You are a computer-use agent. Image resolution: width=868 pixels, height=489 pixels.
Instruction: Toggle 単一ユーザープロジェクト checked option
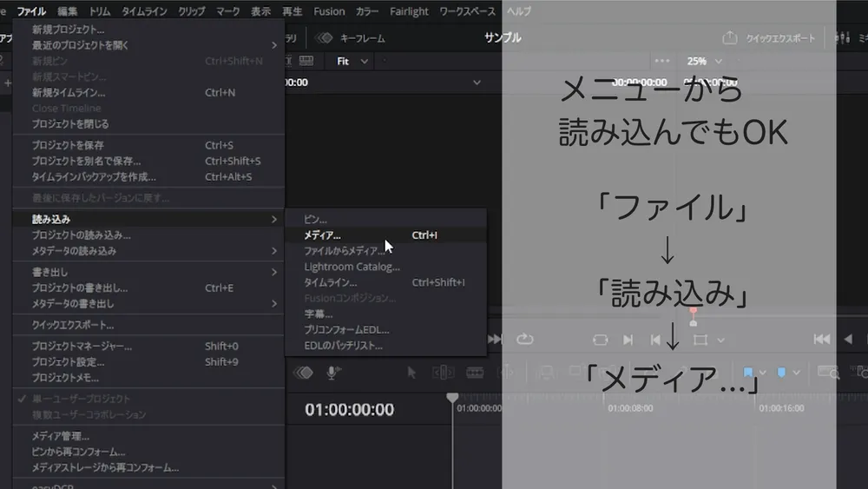point(149,399)
